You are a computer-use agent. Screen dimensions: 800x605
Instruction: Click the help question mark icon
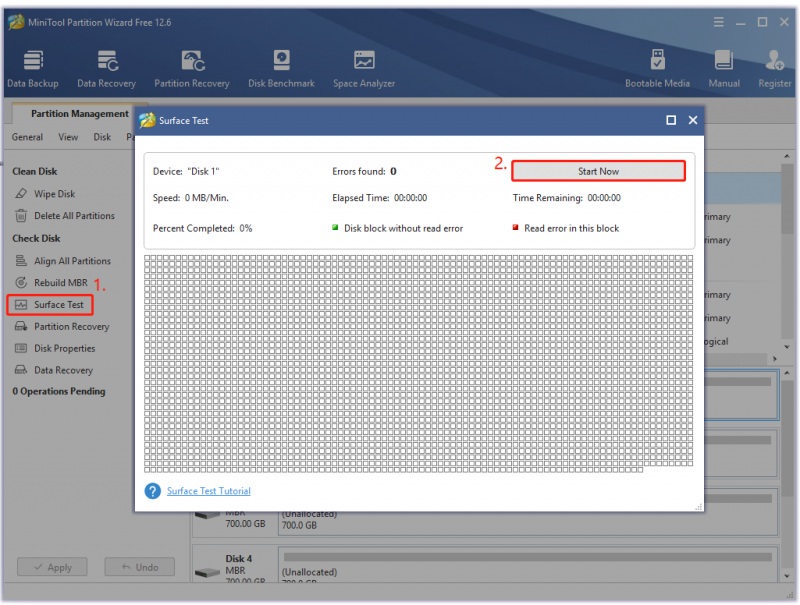click(153, 491)
